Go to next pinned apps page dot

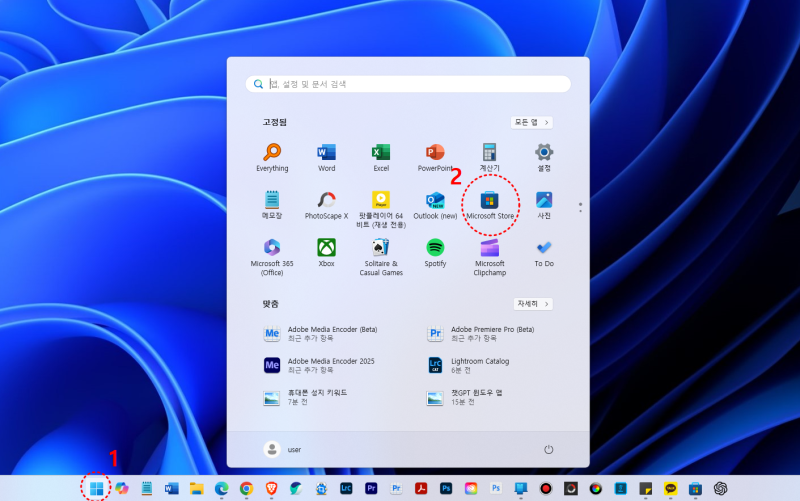(580, 211)
